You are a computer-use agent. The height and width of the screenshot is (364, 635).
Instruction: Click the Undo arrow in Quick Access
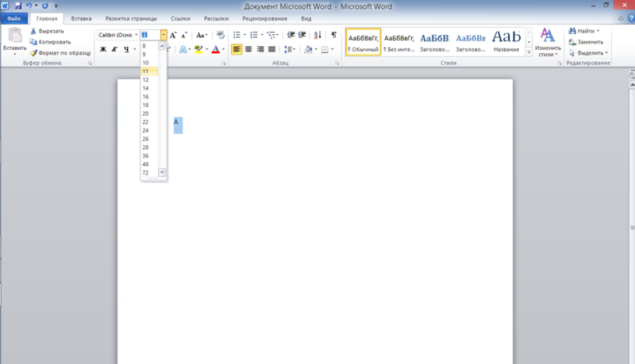[x=29, y=6]
